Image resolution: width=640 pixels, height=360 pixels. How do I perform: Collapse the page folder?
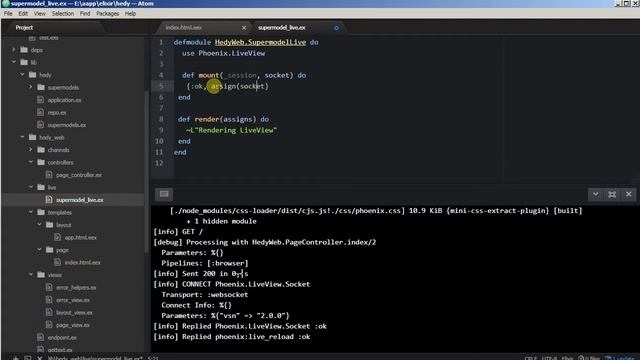39,249
